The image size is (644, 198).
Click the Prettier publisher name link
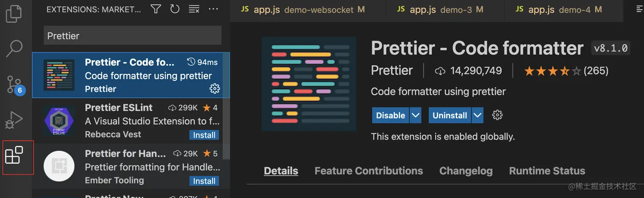[x=392, y=71]
